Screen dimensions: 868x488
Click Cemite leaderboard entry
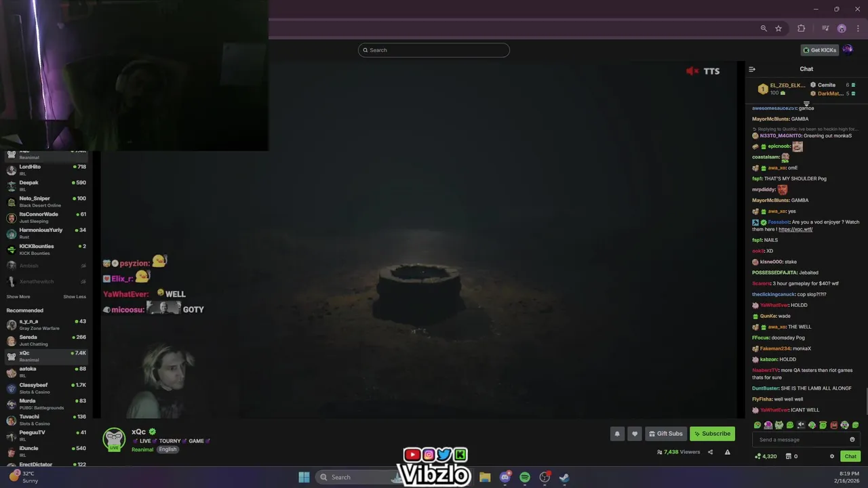pyautogui.click(x=833, y=85)
